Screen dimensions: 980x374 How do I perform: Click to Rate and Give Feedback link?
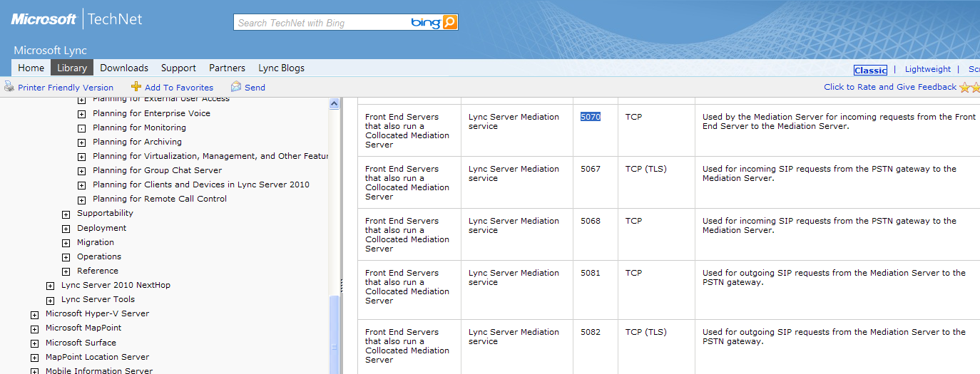pyautogui.click(x=890, y=87)
